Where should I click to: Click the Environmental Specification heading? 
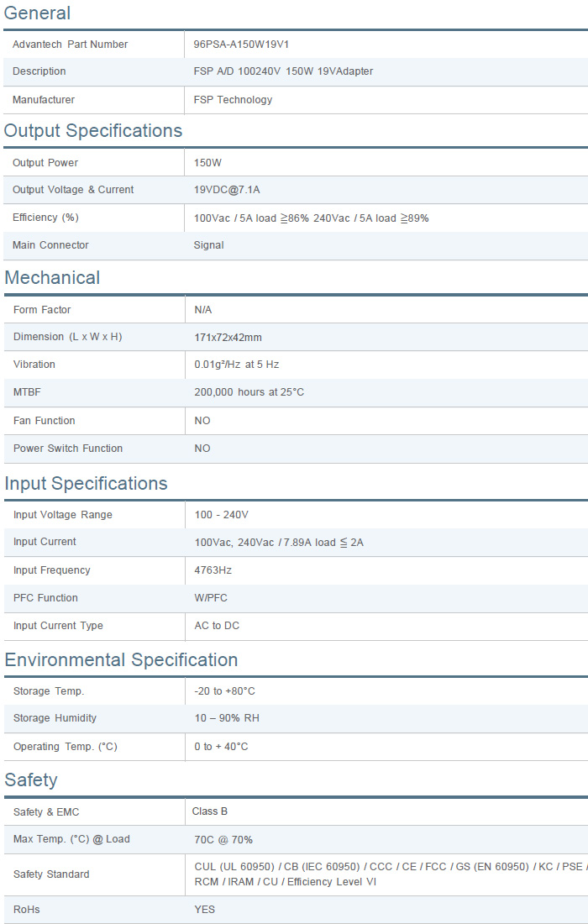click(x=121, y=660)
